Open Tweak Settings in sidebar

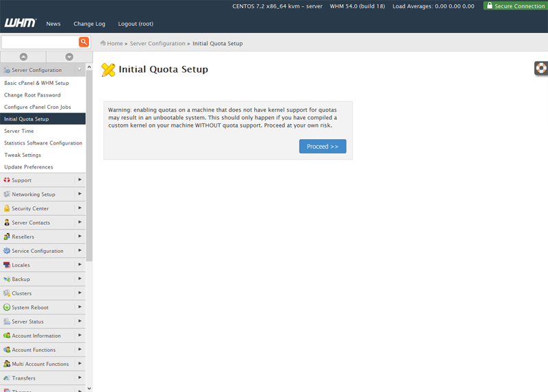(x=23, y=155)
